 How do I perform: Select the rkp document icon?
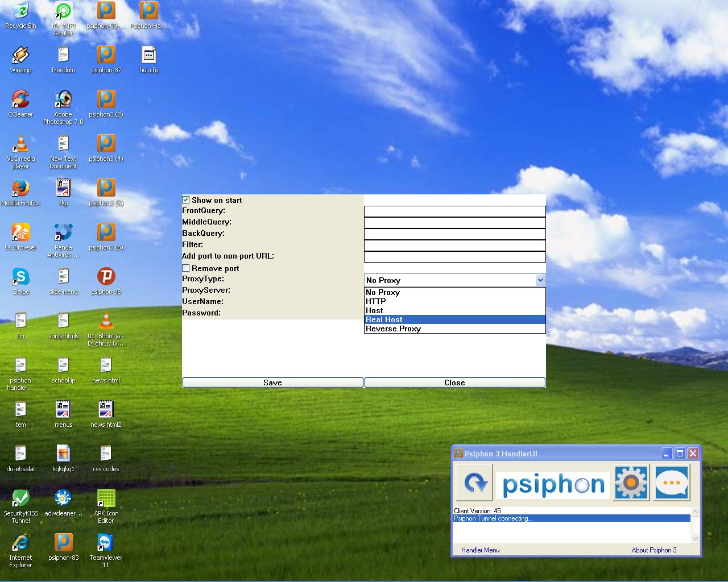point(63,193)
